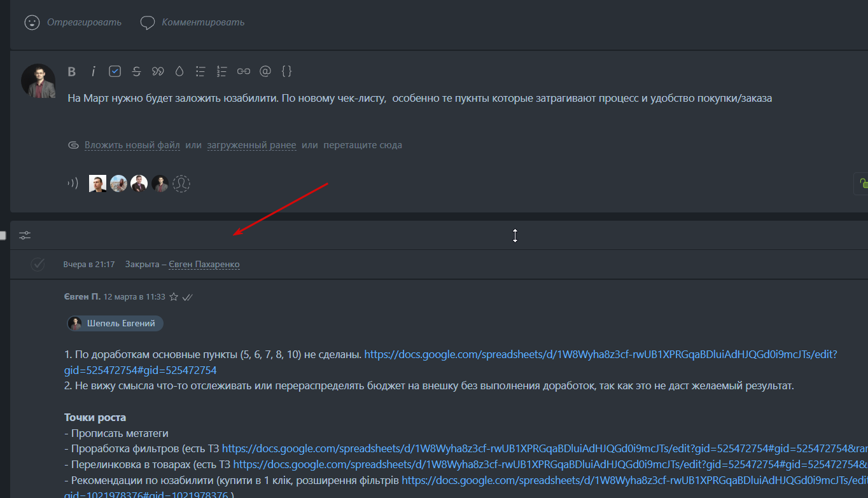Click into the comment text field
This screenshot has height=498, width=868.
click(x=420, y=99)
